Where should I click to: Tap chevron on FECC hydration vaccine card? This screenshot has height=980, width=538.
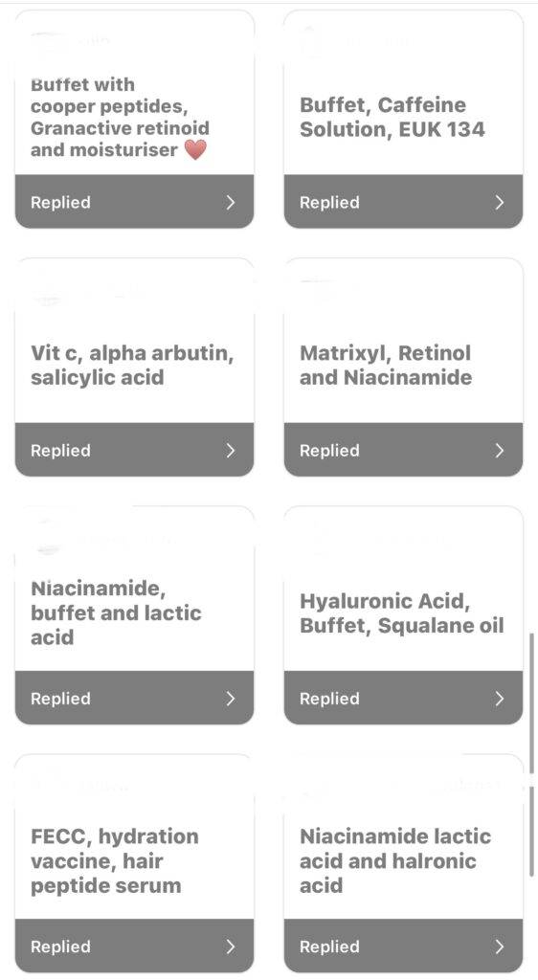tap(231, 947)
